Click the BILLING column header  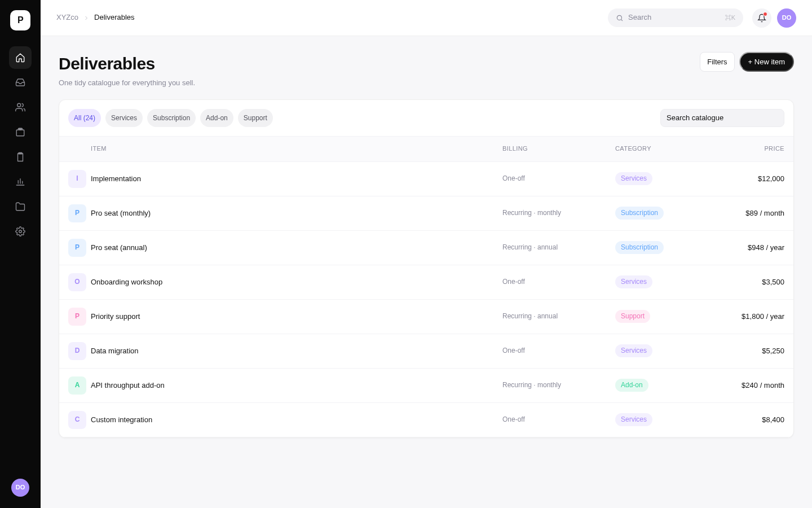515,149
